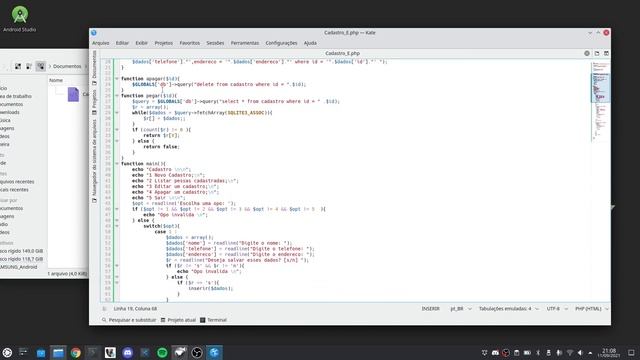Viewport: 640px width, 360px height.
Task: Open the Arquivo menu in Kate
Action: click(x=101, y=43)
